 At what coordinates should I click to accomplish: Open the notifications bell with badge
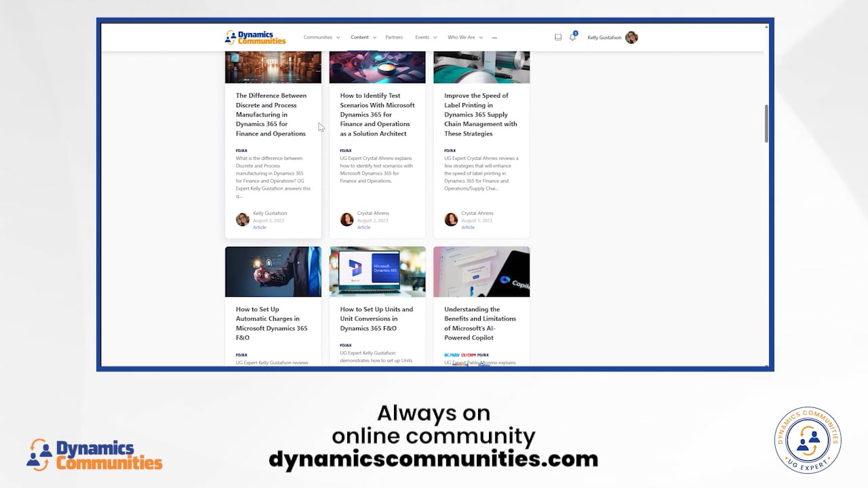[x=572, y=38]
